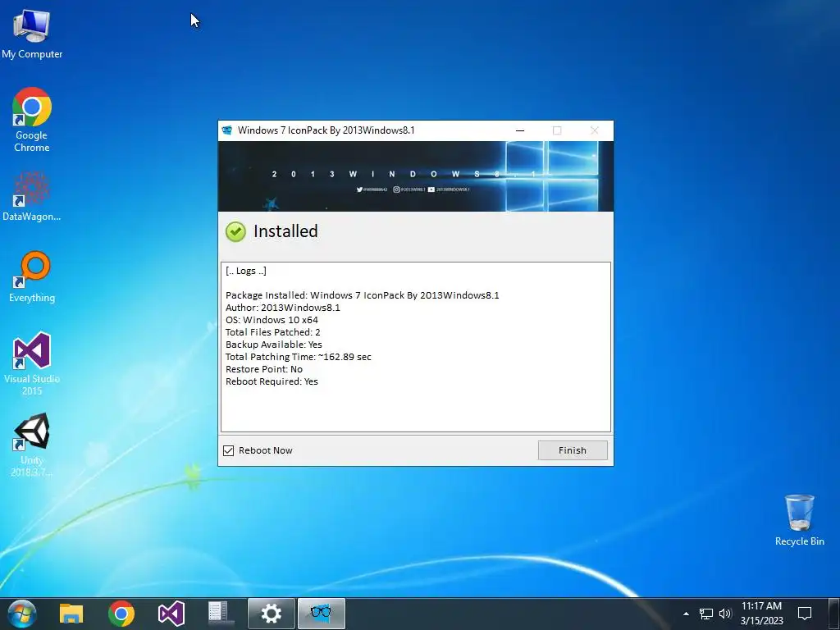Click the 'OS: Windows 10 x64' line
840x630 pixels.
pos(272,320)
